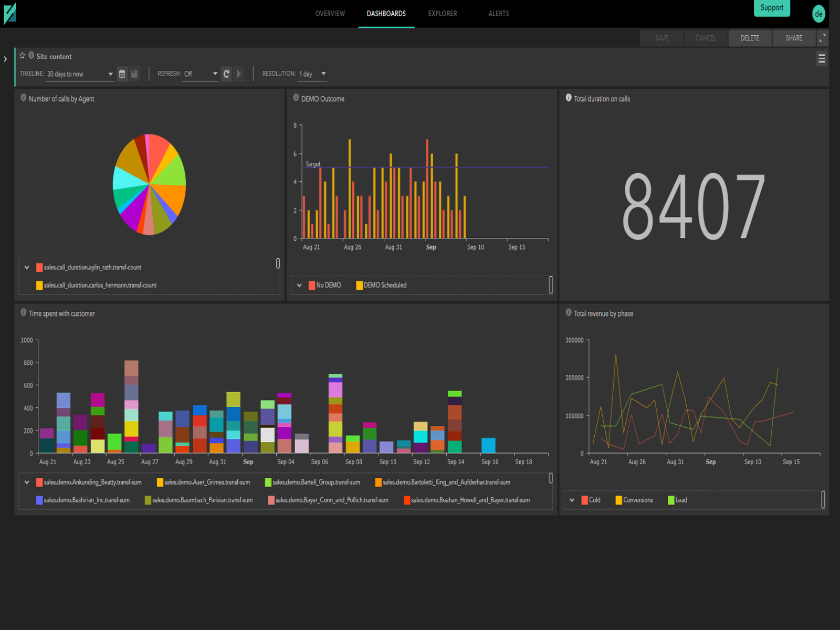Star the Site content dashboard as favorite
Image resolution: width=840 pixels, height=630 pixels.
click(23, 56)
